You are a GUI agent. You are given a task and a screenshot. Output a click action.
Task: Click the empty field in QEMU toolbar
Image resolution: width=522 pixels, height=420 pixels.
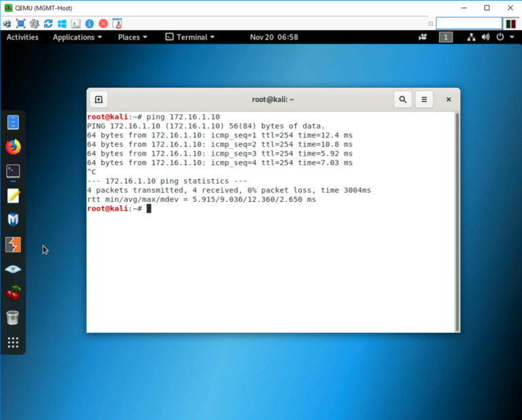(469, 23)
